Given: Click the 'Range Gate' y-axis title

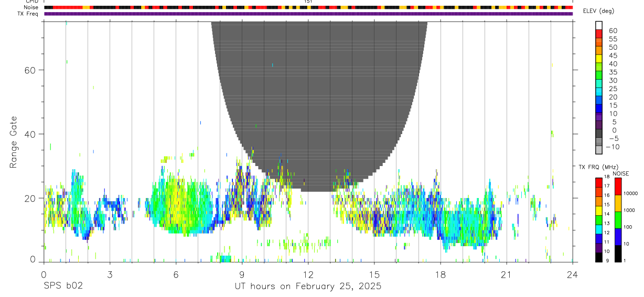Looking at the screenshot, I should click(13, 141).
